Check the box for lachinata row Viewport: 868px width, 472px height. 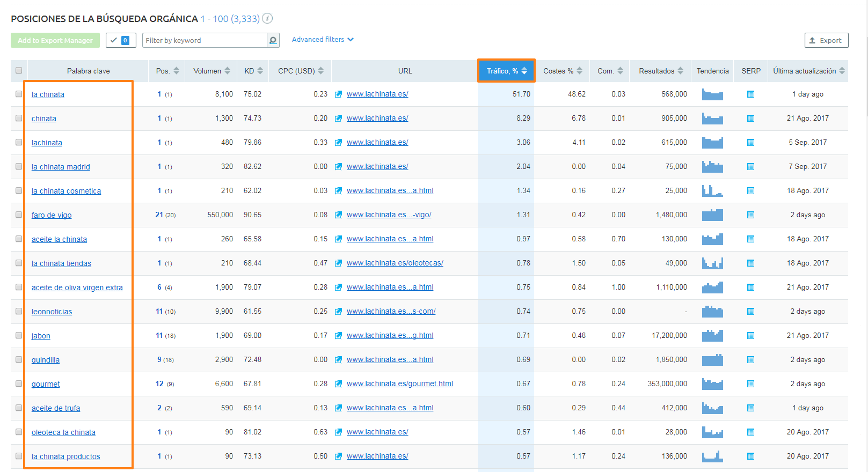pos(19,142)
